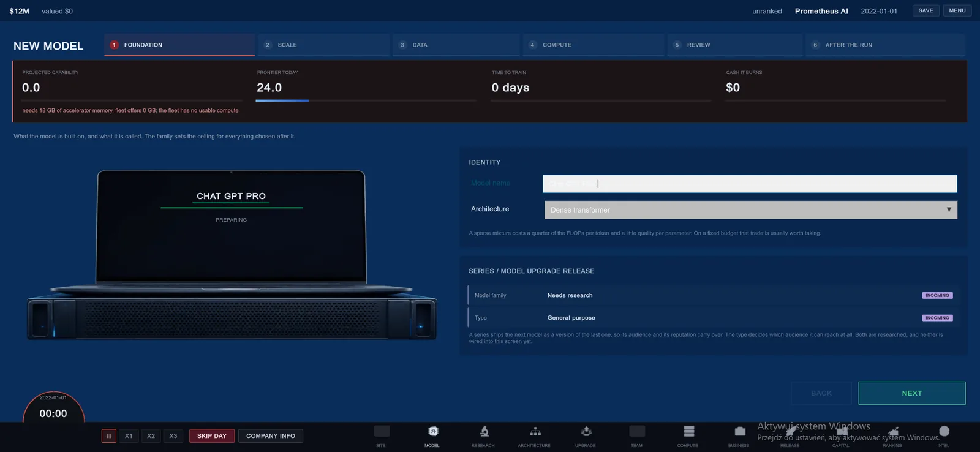This screenshot has width=980, height=452.
Task: Click the Architecture dropdown arrow
Action: [x=949, y=209]
